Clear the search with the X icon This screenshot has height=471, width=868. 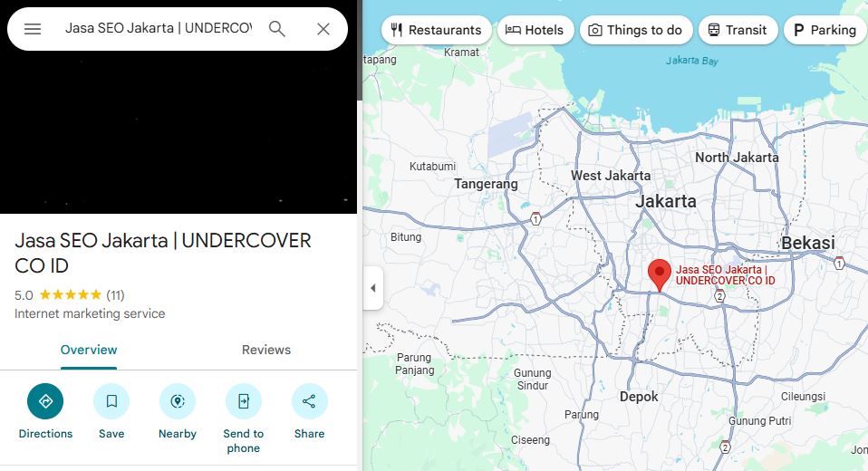[323, 29]
